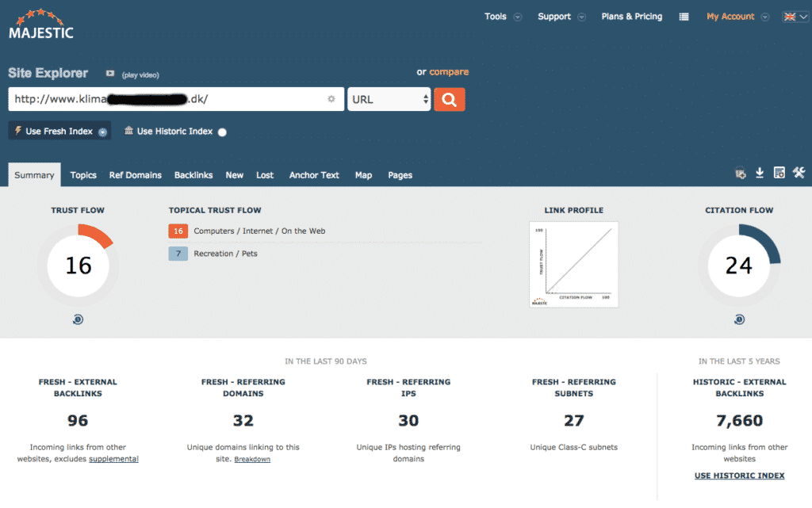Switch to the Anchor Text tab

click(x=314, y=175)
